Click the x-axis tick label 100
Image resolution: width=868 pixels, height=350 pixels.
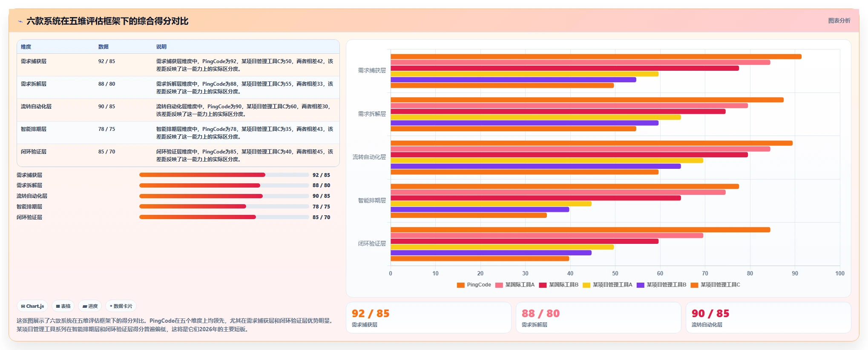pos(839,274)
